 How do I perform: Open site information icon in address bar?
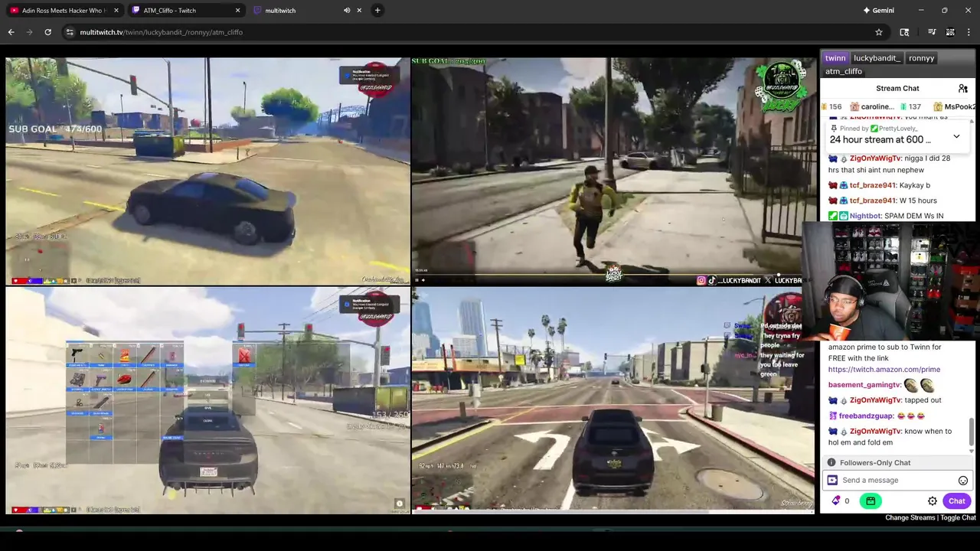(70, 32)
